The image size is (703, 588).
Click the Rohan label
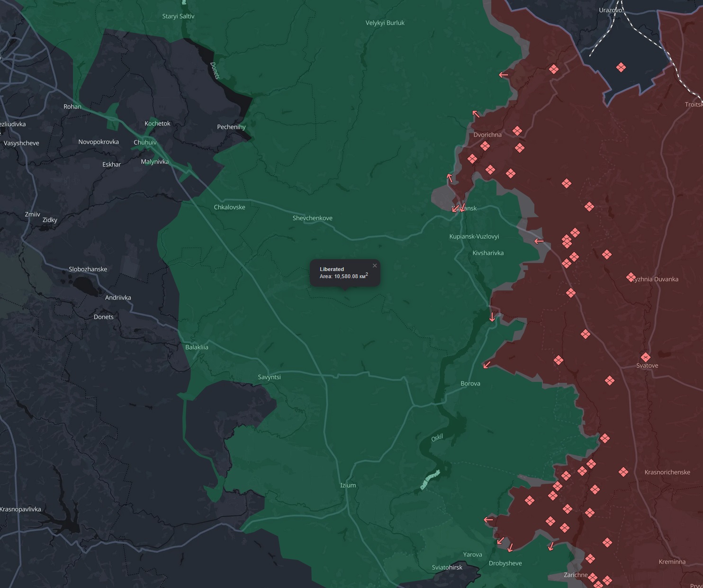72,107
